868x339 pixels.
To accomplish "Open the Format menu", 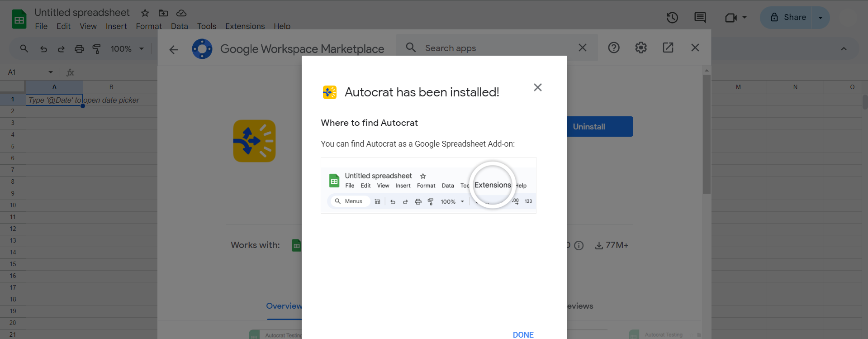I will click(149, 26).
